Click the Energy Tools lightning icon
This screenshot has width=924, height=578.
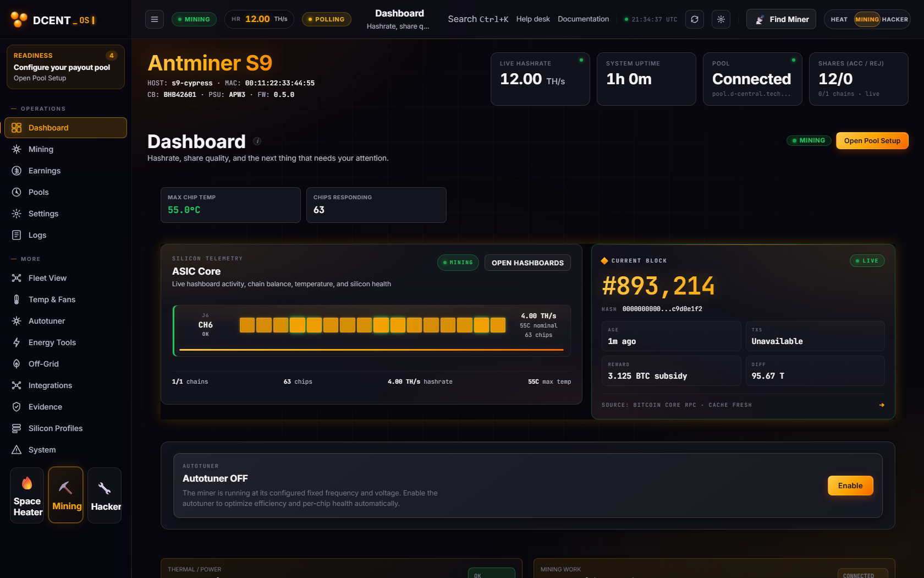[16, 342]
